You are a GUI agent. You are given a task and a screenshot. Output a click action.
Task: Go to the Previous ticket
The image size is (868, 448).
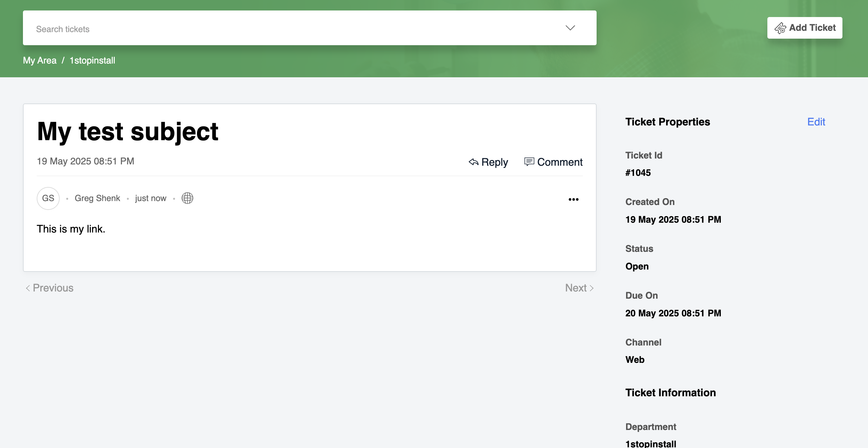pyautogui.click(x=53, y=288)
